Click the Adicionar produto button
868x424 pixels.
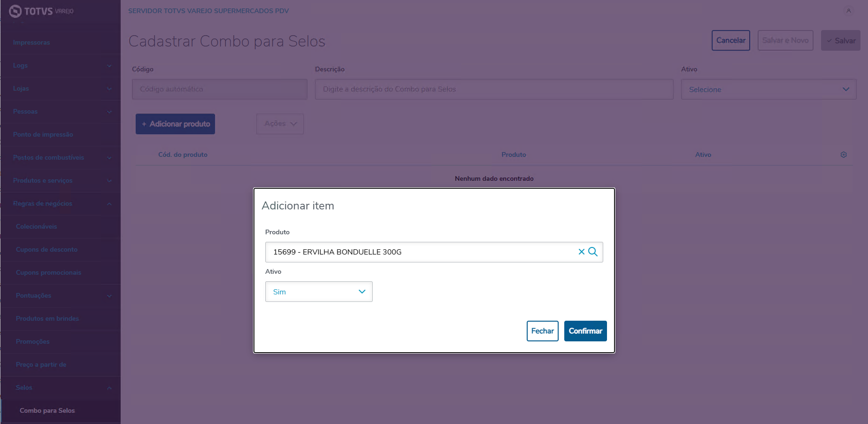tap(175, 124)
